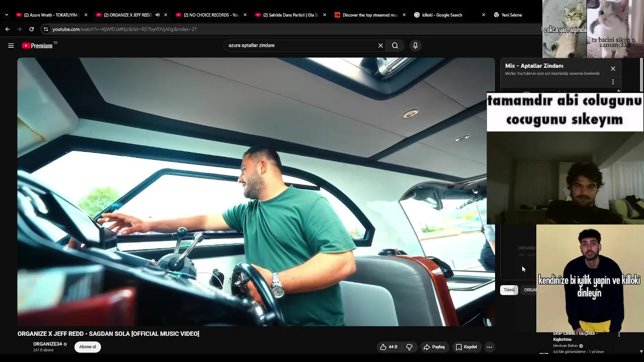Close the Mix - Aptallar Zindanı playlist panel
The image size is (644, 362).
[613, 68]
